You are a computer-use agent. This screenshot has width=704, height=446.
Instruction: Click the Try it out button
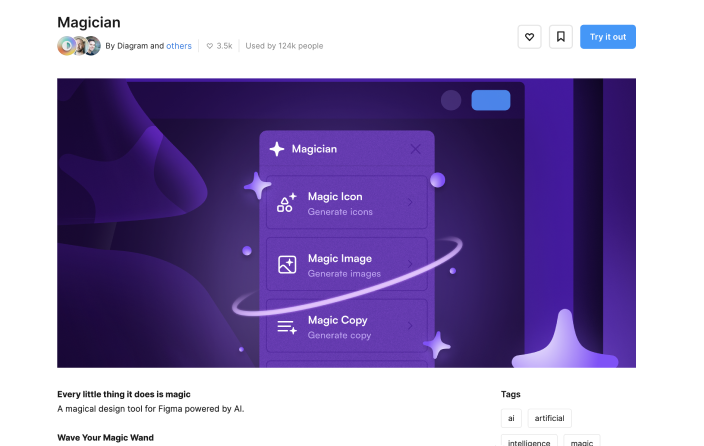pyautogui.click(x=607, y=37)
